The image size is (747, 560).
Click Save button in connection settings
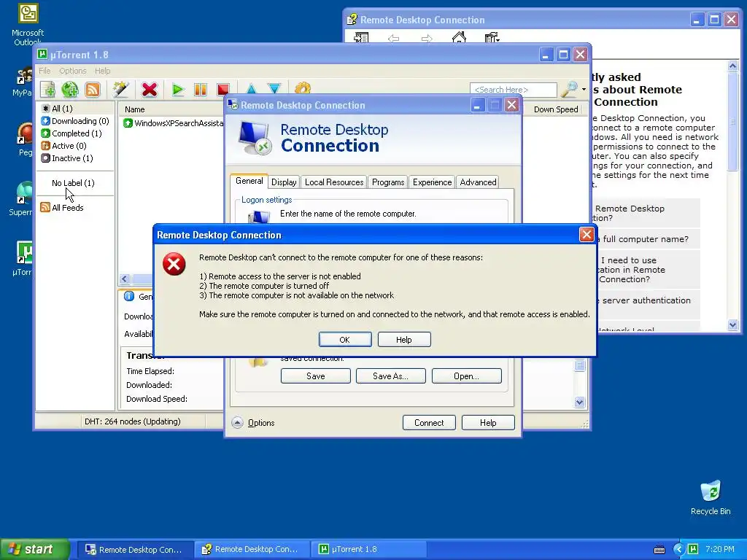click(316, 376)
